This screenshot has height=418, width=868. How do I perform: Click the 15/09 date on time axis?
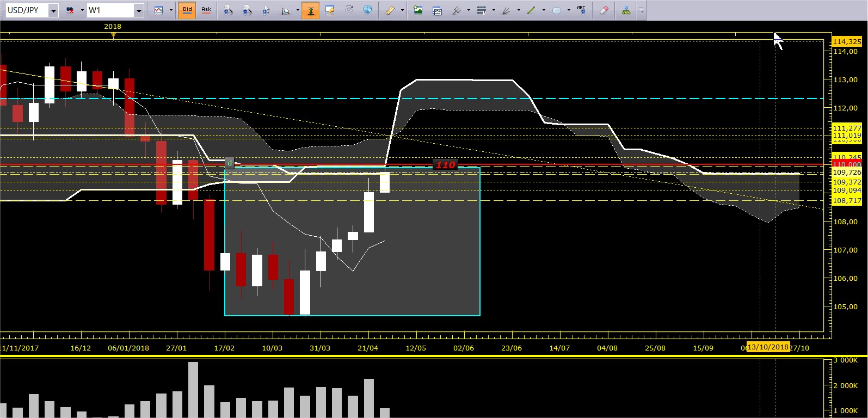point(703,348)
